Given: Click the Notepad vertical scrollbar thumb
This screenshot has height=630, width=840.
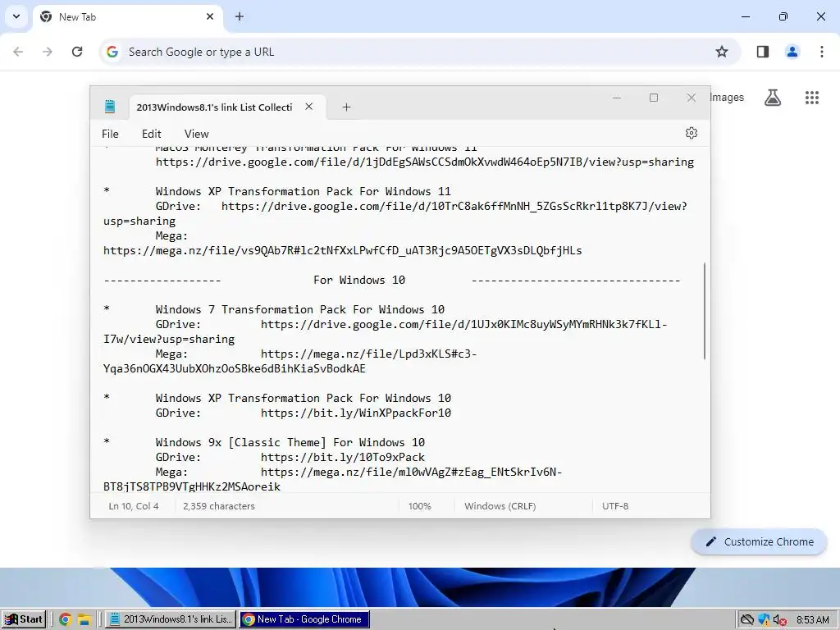Looking at the screenshot, I should [705, 311].
